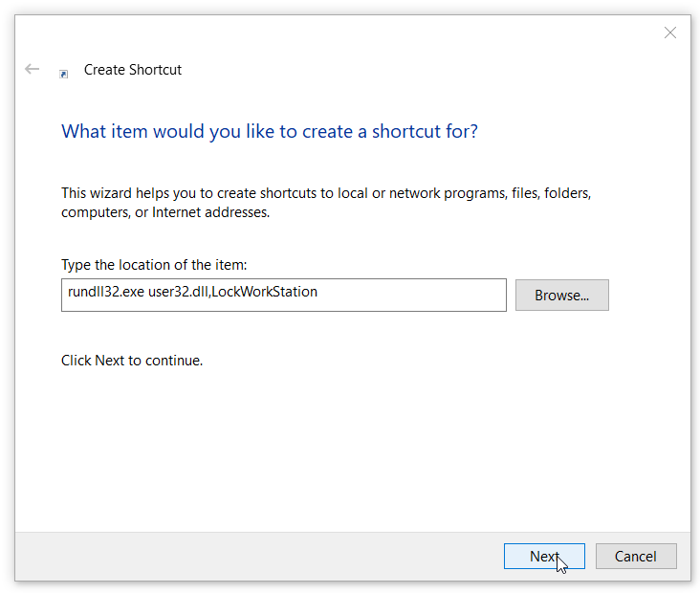
Task: Click the back arrow icon
Action: click(33, 69)
